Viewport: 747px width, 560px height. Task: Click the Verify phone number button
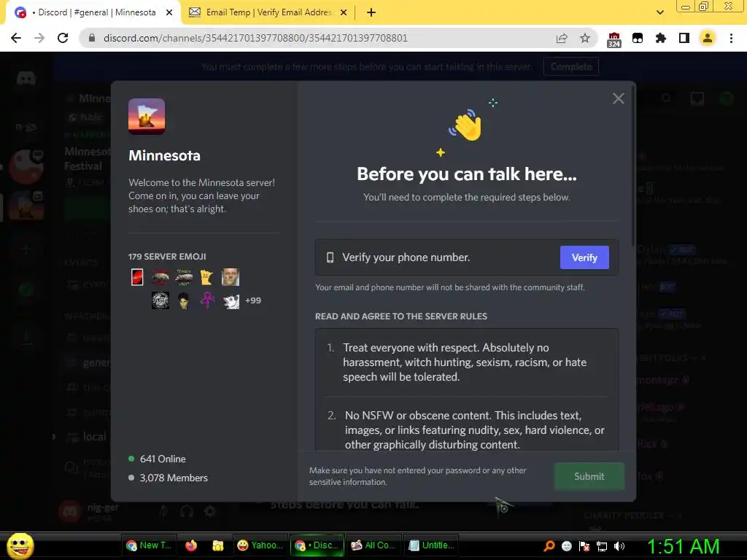click(584, 257)
